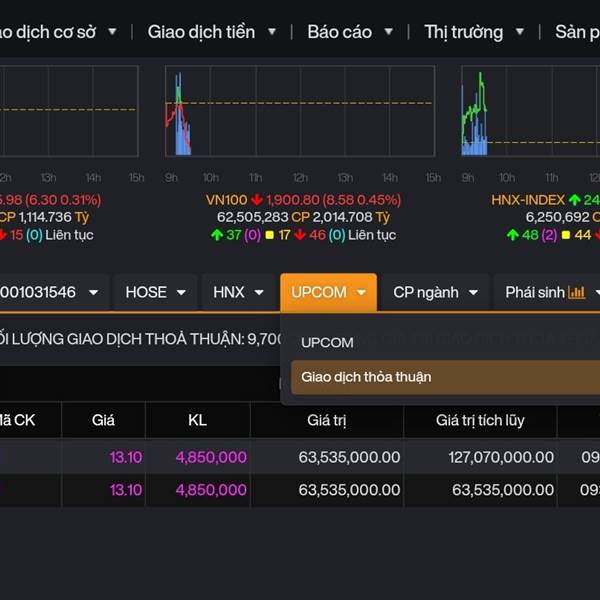Click the bar chart icon in Phái sinh tab

point(576,293)
